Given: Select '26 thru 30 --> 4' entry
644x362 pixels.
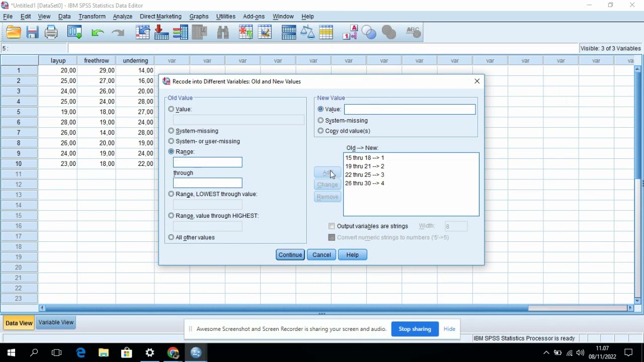Looking at the screenshot, I should (x=365, y=184).
